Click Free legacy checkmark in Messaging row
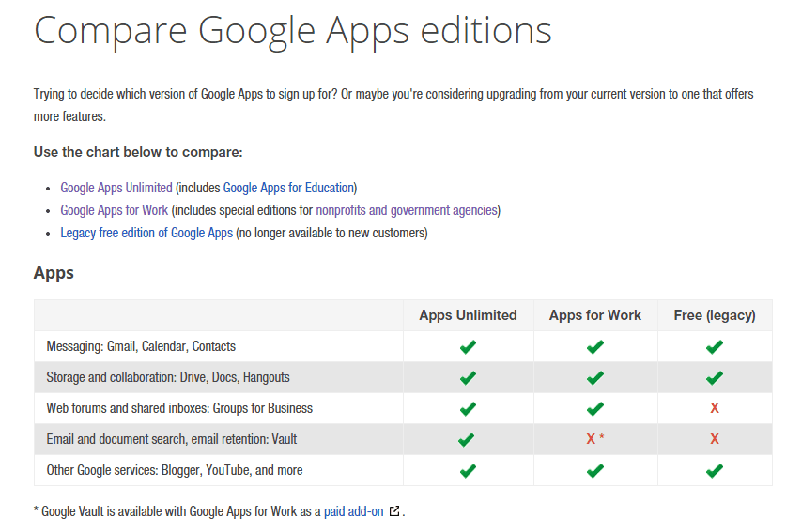The image size is (786, 532). (x=715, y=346)
